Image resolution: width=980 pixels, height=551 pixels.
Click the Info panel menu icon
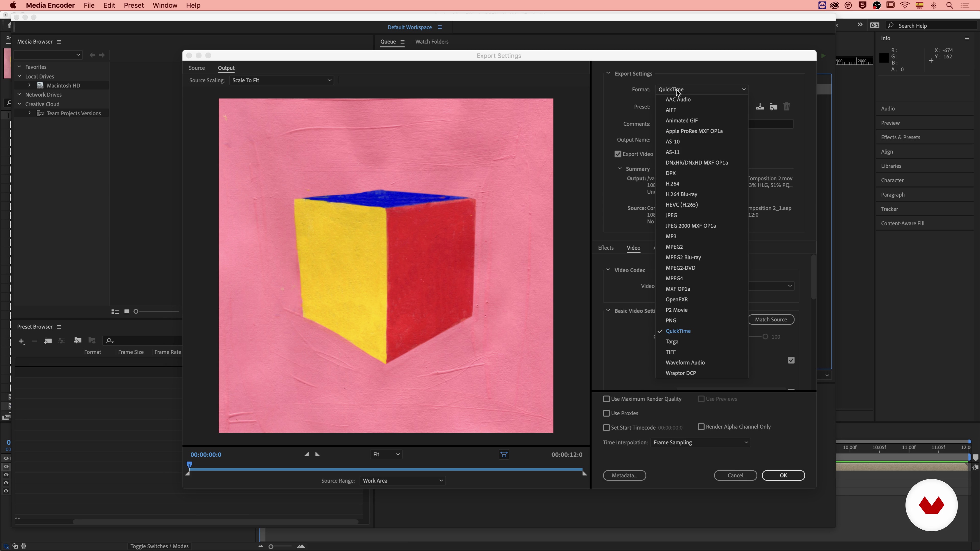967,39
